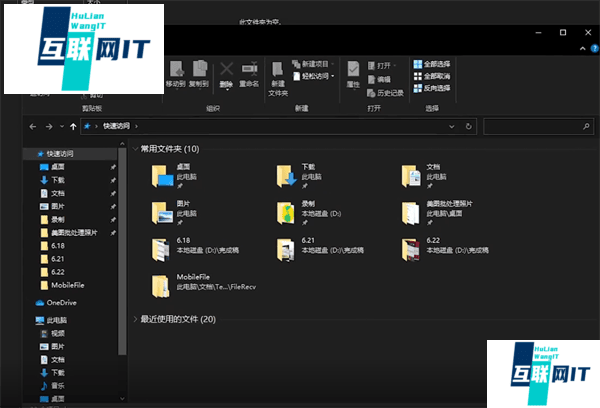Click the 历史记录 (History) ribbon item

coord(385,92)
